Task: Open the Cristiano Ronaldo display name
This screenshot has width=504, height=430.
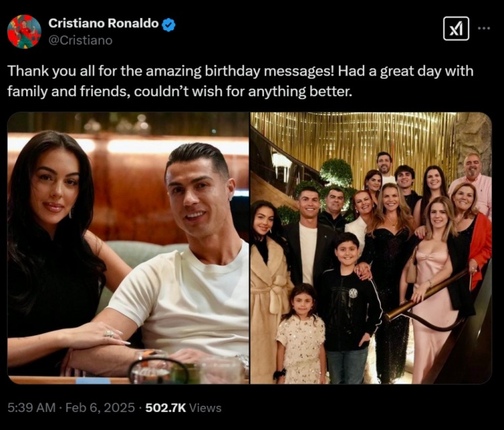Action: [x=103, y=24]
